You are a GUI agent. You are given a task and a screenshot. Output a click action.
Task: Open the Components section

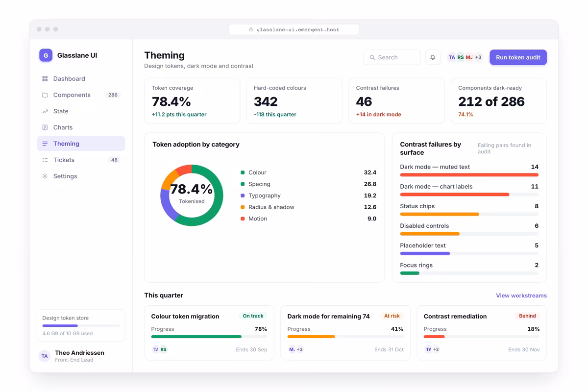click(81, 95)
